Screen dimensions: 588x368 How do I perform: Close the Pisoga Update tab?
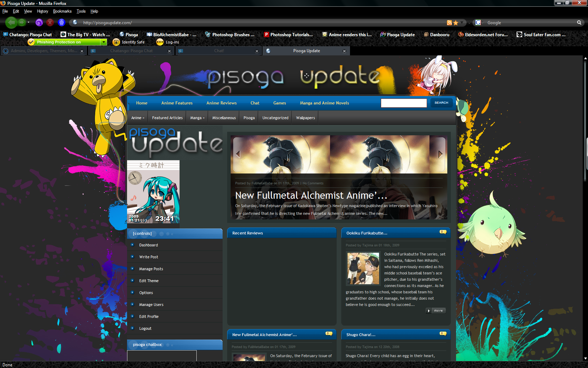pyautogui.click(x=344, y=51)
